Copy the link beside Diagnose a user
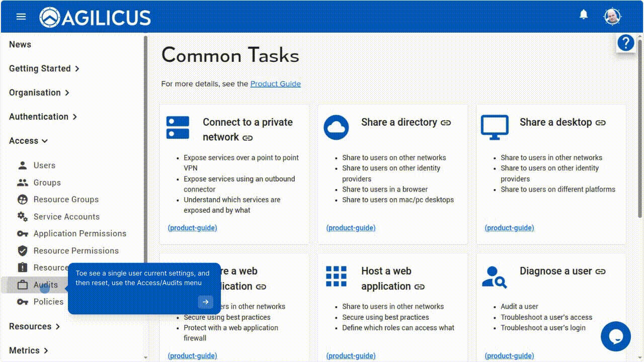The height and width of the screenshot is (362, 644). tap(601, 271)
